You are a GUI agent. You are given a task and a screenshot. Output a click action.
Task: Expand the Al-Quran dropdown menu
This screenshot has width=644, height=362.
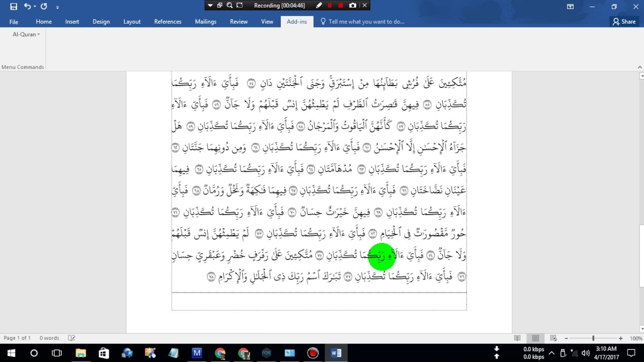[26, 34]
